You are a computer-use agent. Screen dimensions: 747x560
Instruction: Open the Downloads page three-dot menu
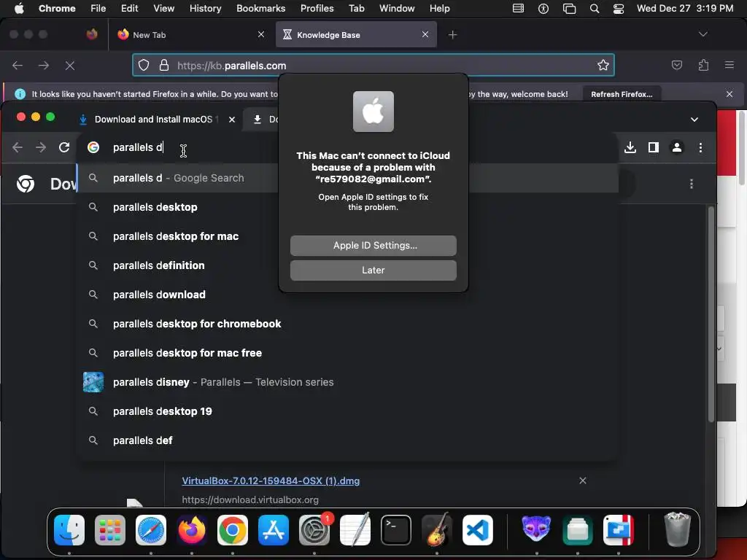(692, 184)
